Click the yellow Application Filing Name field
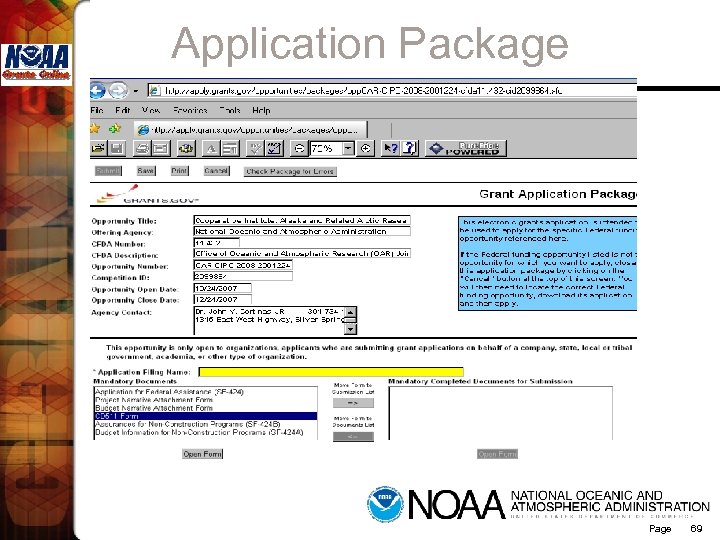Viewport: 720px width, 540px height. pos(331,372)
